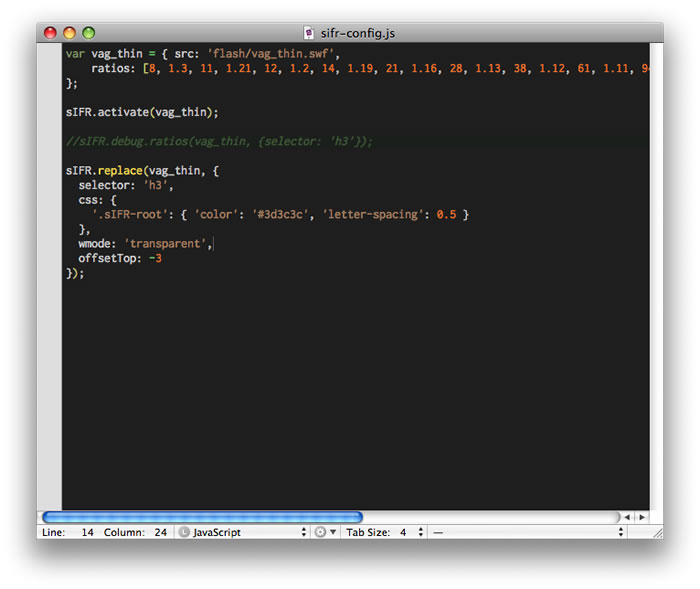
Task: Open the bundle gear menu in status bar
Action: 325,532
